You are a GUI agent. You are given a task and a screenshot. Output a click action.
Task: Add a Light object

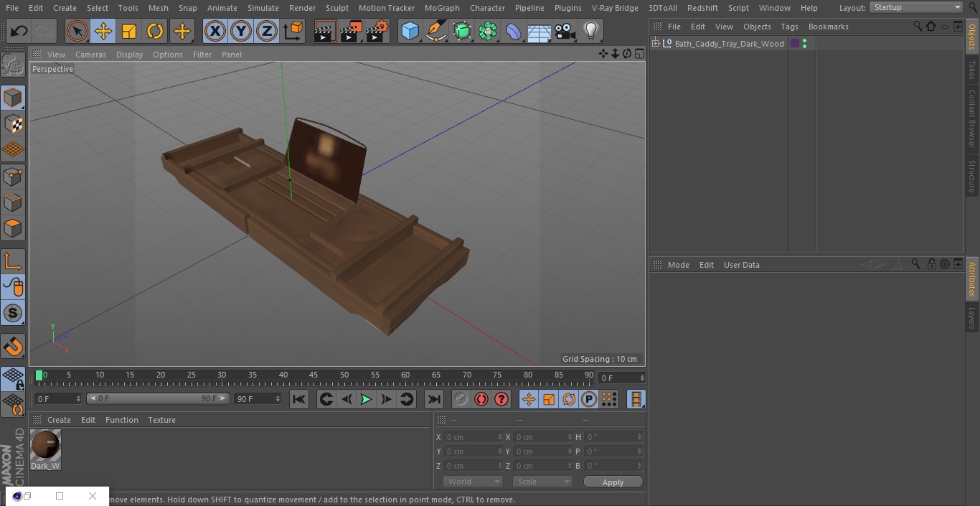tap(590, 32)
